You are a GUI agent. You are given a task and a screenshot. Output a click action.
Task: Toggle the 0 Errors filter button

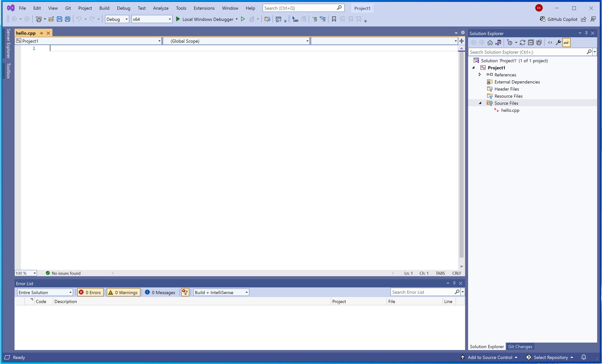(x=90, y=292)
